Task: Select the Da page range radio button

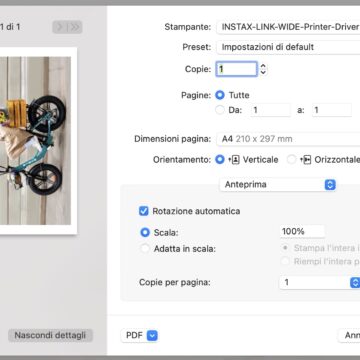Action: [x=220, y=110]
